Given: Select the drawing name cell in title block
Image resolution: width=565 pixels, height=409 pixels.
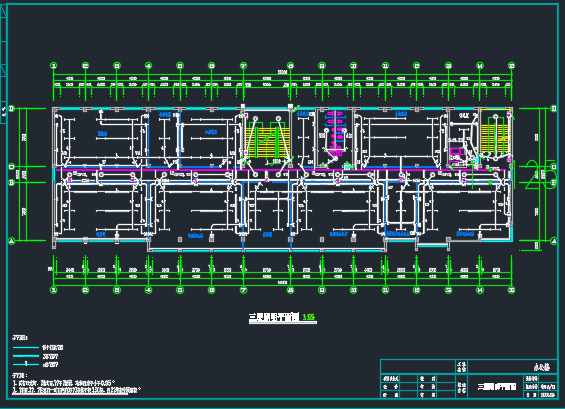Looking at the screenshot, I should click(497, 387).
